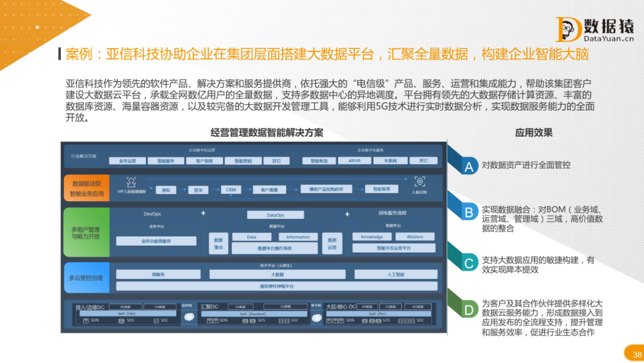
Task: Click the 人工智能 box
Action: point(396,274)
